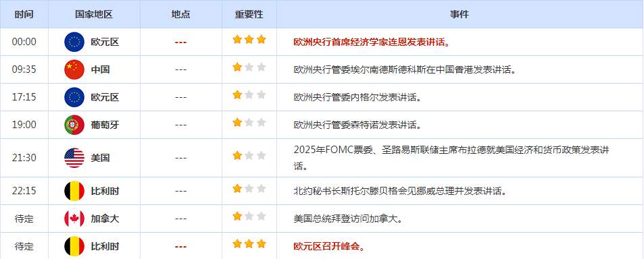Viewport: 644px width, 259px height.
Task: Click the 国家地区 column header
Action: pos(94,14)
